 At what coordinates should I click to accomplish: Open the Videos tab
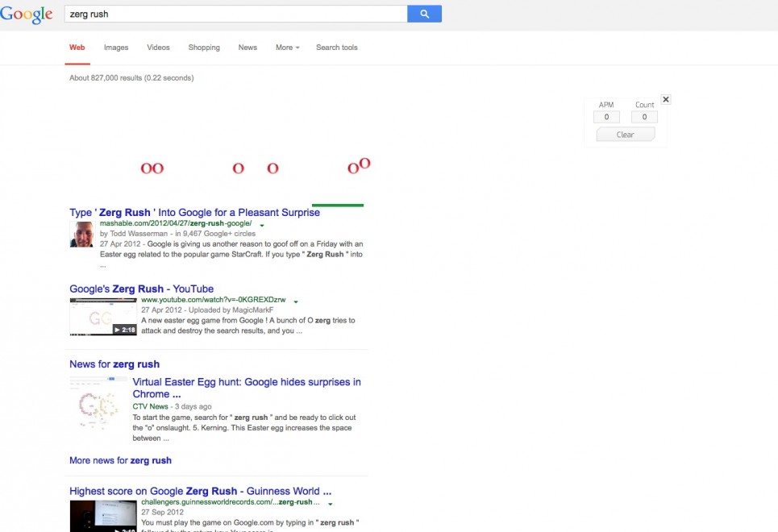(158, 48)
